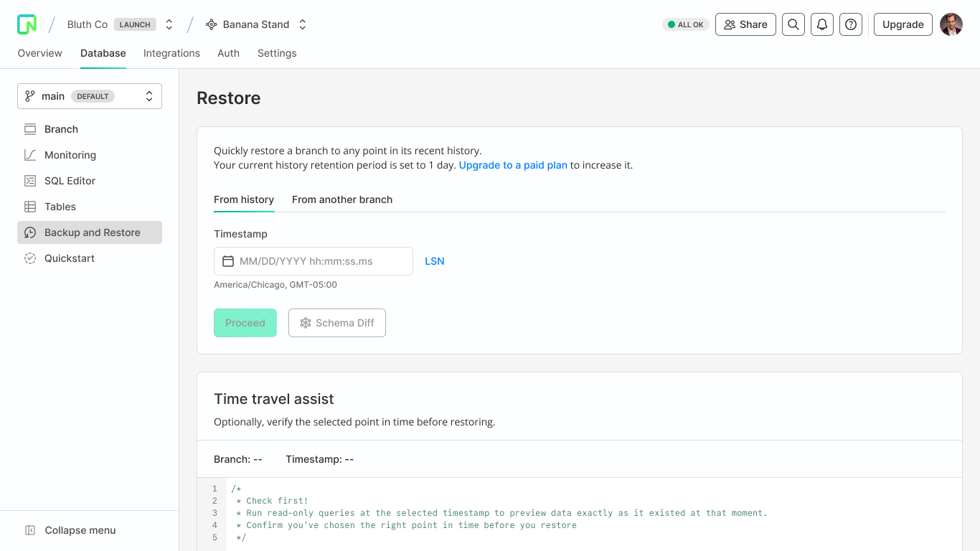Open Quickstart in the sidebar

[x=70, y=258]
